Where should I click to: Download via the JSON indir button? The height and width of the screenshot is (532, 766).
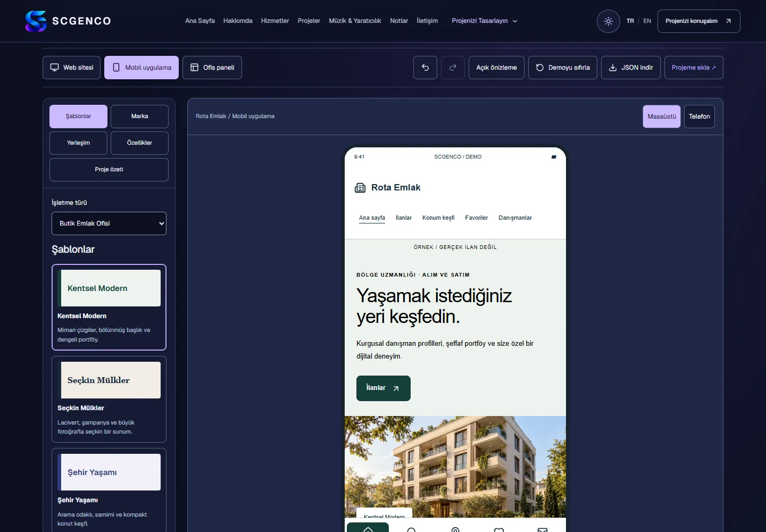(x=631, y=68)
